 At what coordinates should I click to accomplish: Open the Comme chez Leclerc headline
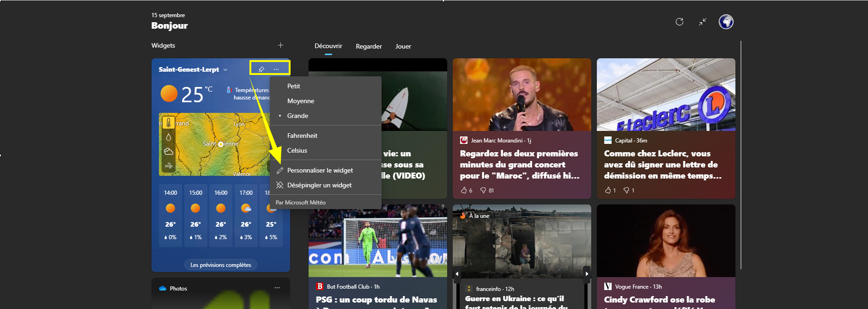pos(662,165)
